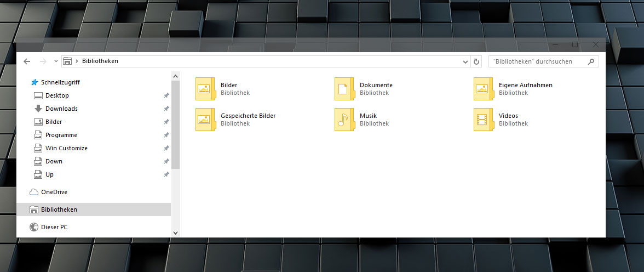Select Dieser PC in the navigation pane
Screen dimensions: 644x272
point(54,226)
